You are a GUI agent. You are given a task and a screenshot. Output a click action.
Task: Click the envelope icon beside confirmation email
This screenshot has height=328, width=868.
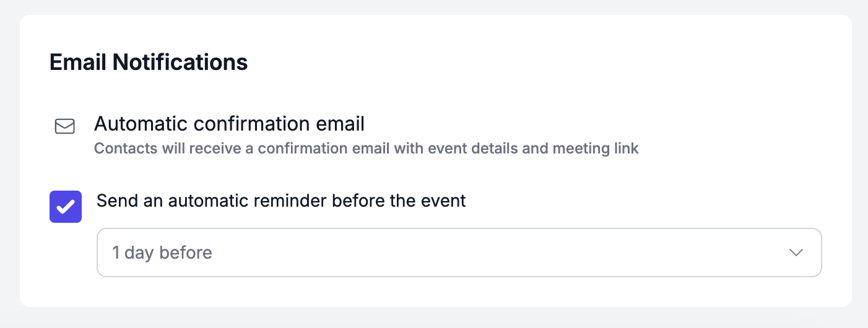(x=65, y=126)
